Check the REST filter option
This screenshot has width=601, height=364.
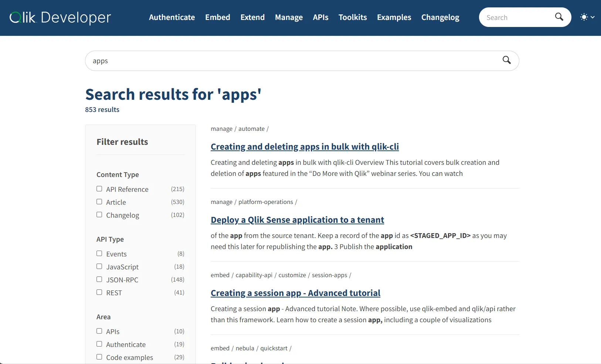99,292
